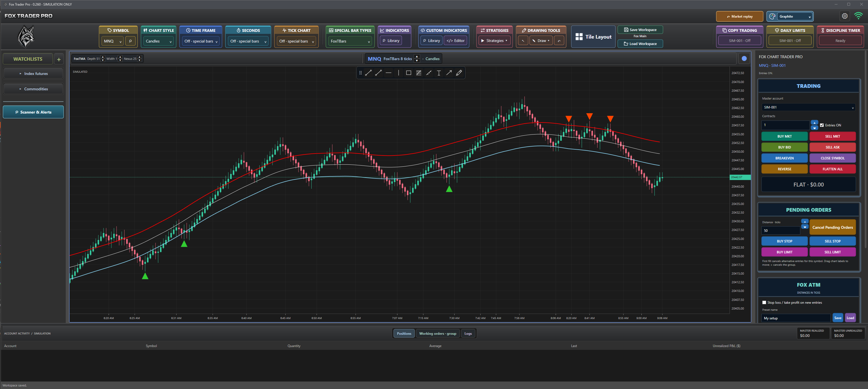Increase the FoxTMA Depth value
The height and width of the screenshot is (389, 868).
click(102, 56)
